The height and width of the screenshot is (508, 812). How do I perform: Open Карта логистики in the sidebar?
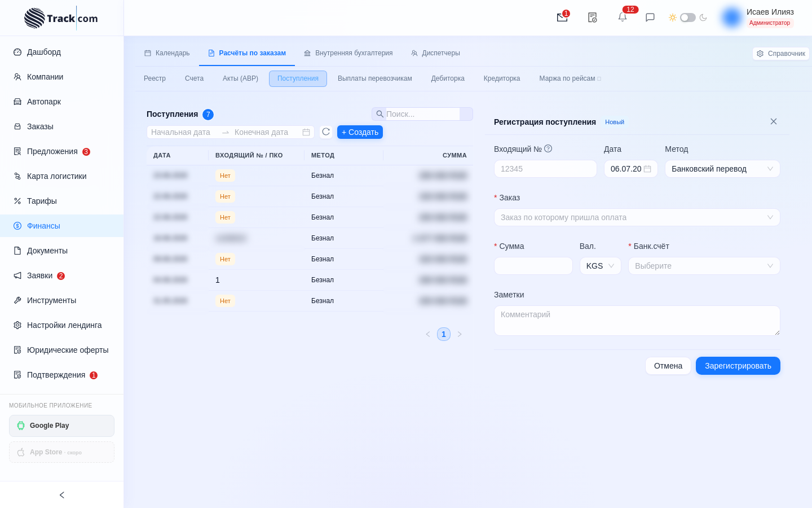click(x=62, y=176)
